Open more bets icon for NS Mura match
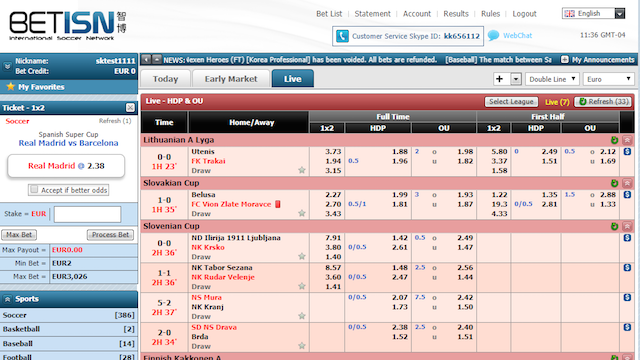Image resolution: width=640 pixels, height=360 pixels. [627, 298]
